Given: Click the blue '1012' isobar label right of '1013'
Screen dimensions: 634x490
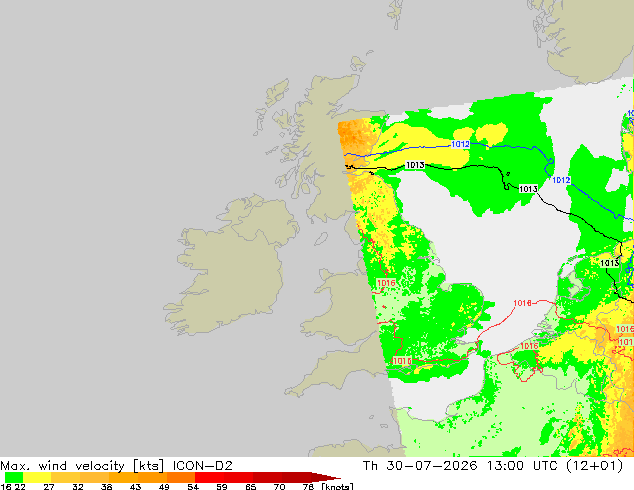Looking at the screenshot, I should pos(561,180).
